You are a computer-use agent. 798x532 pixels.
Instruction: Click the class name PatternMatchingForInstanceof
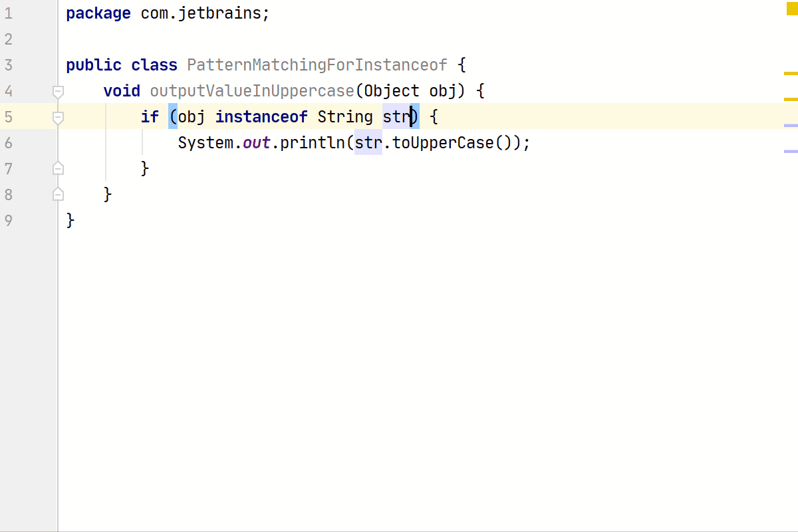coord(317,65)
